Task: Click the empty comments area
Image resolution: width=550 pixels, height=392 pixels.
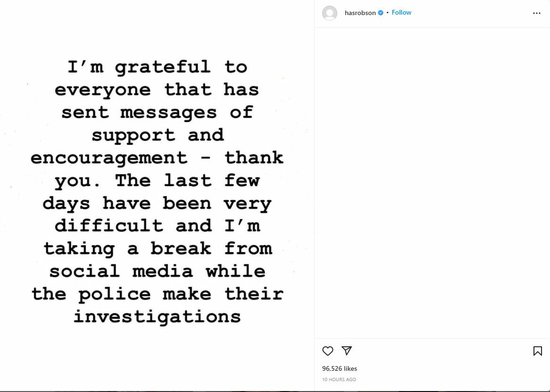Action: tap(432, 183)
